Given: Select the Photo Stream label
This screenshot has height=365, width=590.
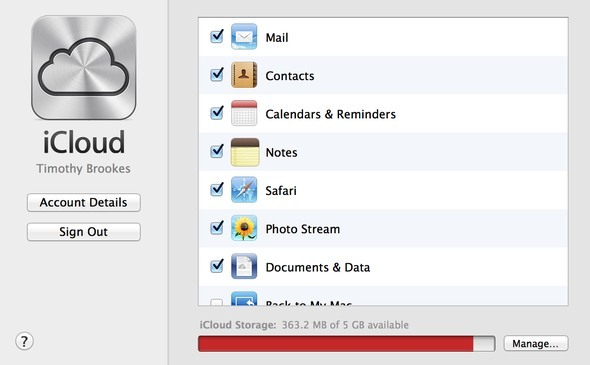Looking at the screenshot, I should pos(303,229).
